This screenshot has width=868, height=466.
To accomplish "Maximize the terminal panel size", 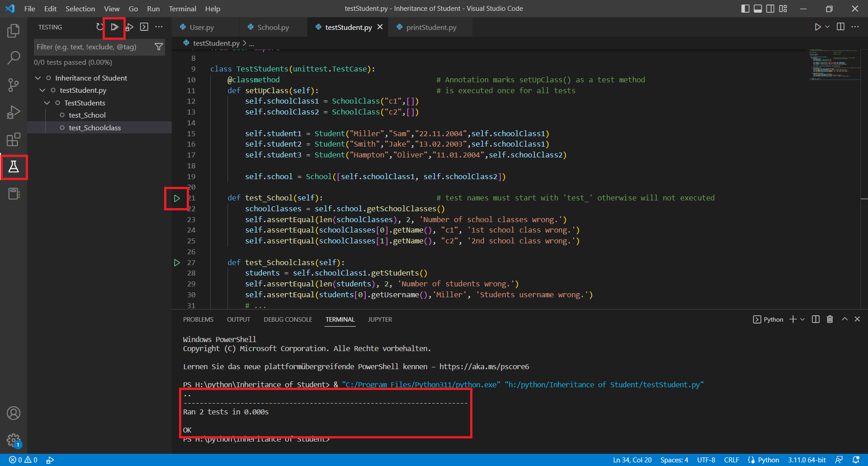I will coord(844,319).
